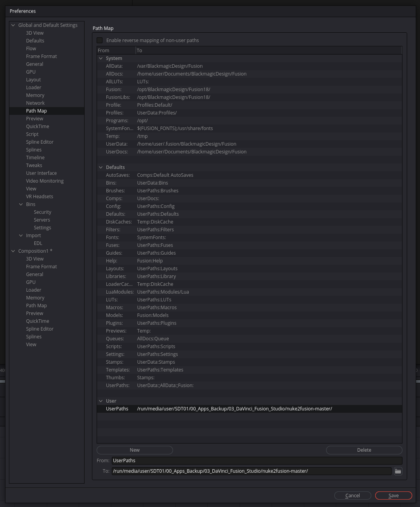Collapse the User path group
This screenshot has width=420, height=507.
click(101, 401)
